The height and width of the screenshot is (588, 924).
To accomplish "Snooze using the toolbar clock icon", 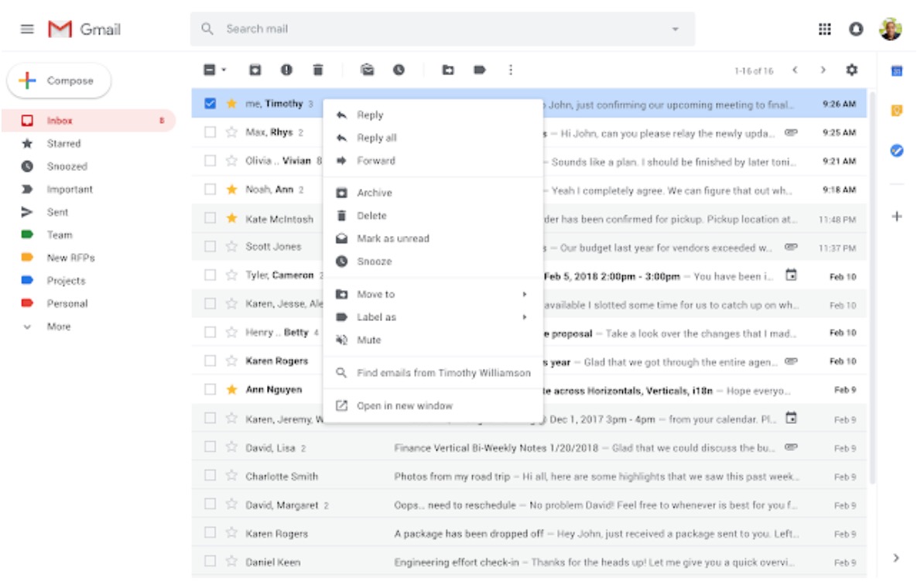I will pyautogui.click(x=399, y=70).
